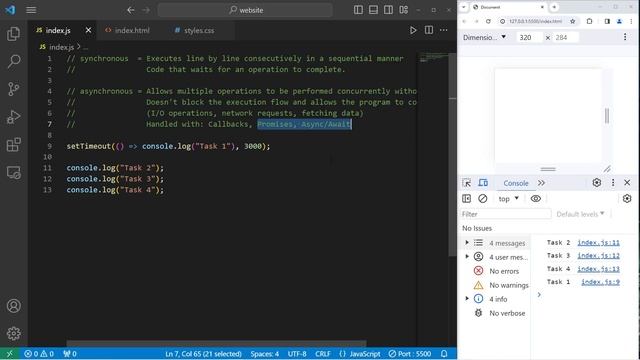This screenshot has width=640, height=360.
Task: Expand the 4 info group
Action: point(467,299)
